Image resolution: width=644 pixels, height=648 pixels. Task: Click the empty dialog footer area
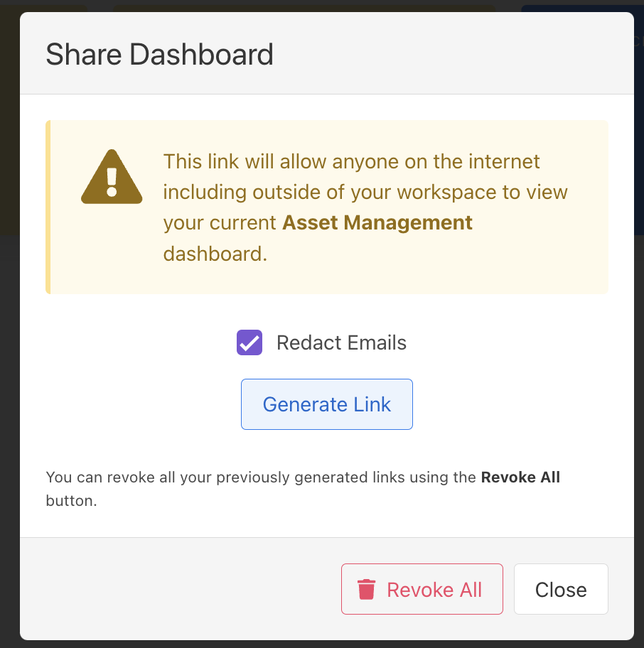tap(178, 588)
